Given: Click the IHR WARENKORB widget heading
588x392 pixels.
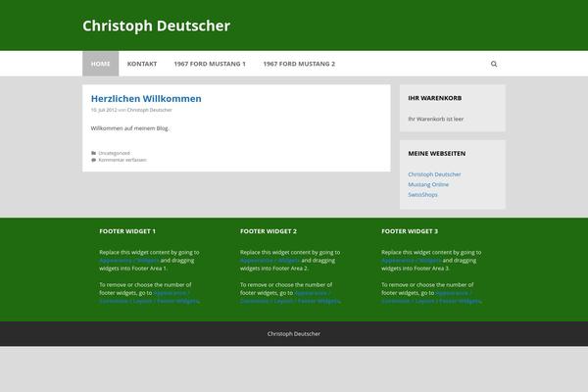Looking at the screenshot, I should tap(434, 98).
